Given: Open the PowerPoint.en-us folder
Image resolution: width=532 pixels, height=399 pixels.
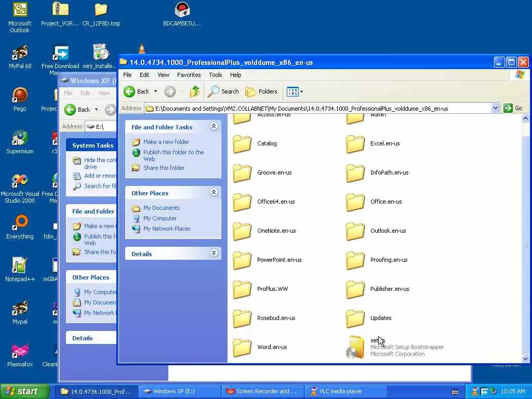Looking at the screenshot, I should coord(268,260).
